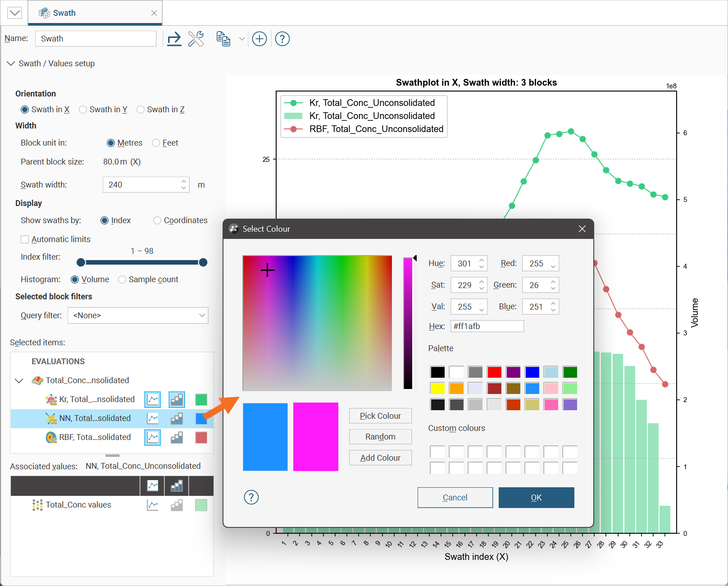728x586 pixels.
Task: Open the tab list dropdown arrow
Action: [14, 13]
